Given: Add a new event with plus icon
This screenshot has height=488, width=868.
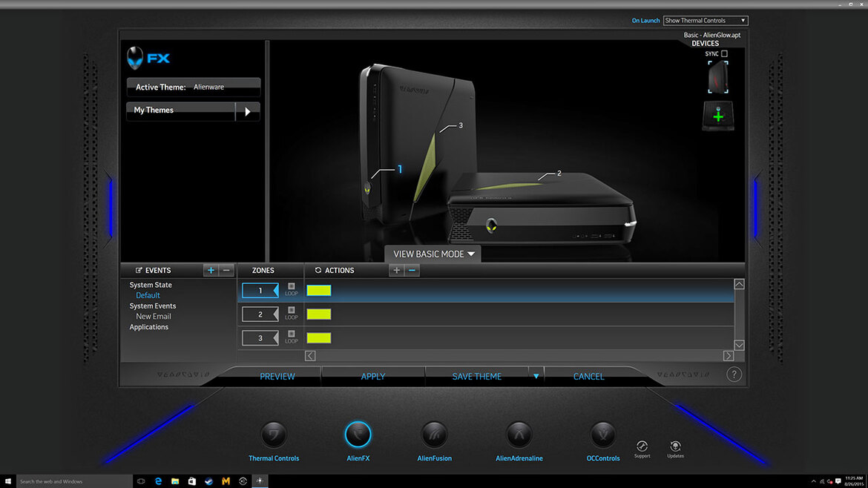Looking at the screenshot, I should click(211, 270).
